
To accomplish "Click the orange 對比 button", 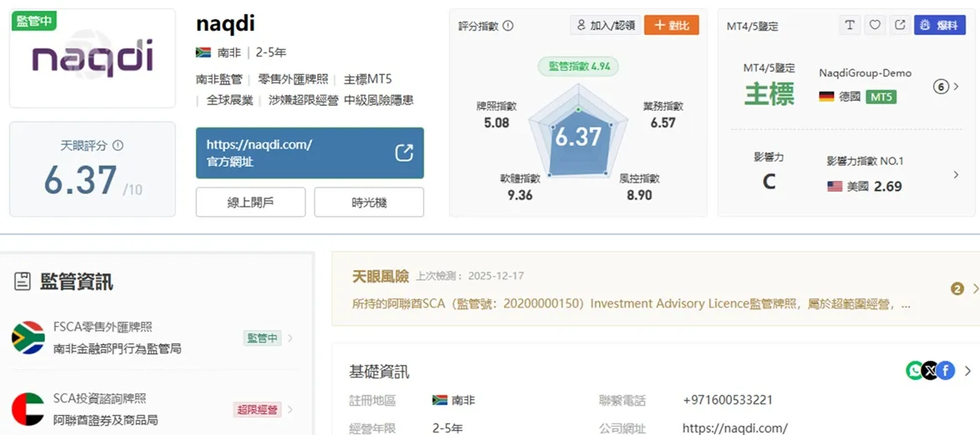I will coord(672,25).
